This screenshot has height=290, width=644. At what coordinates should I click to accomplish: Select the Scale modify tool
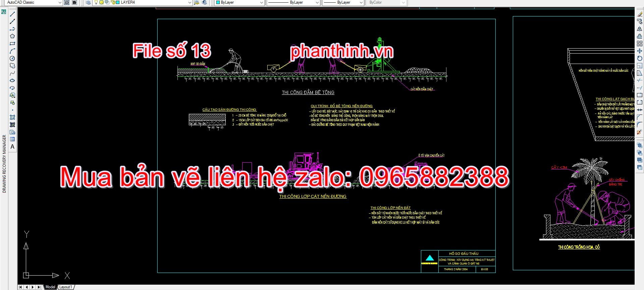click(640, 66)
